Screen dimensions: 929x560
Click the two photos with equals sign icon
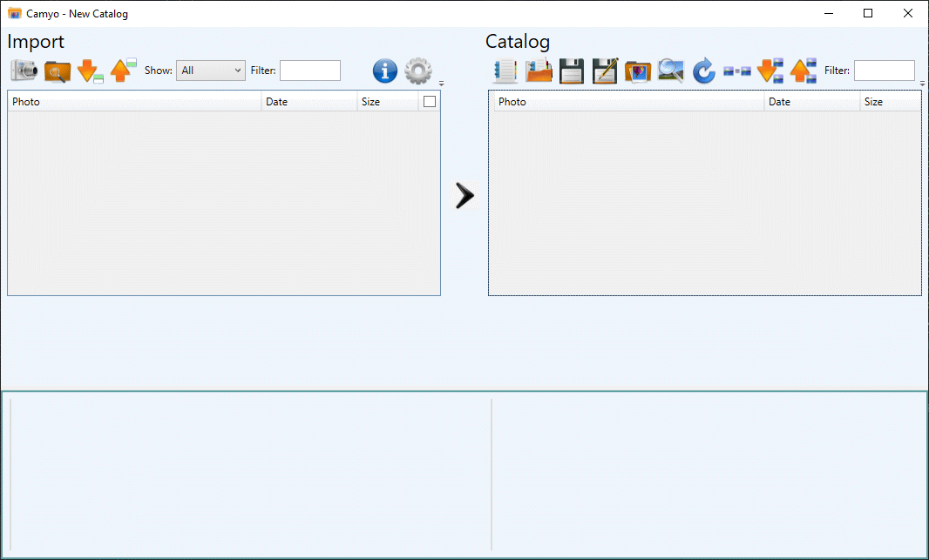click(736, 71)
